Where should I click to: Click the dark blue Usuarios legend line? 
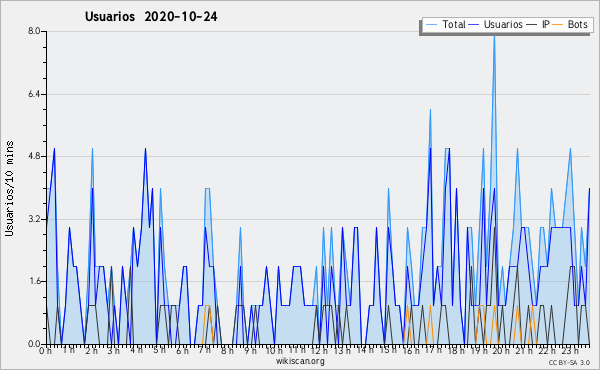coord(474,25)
